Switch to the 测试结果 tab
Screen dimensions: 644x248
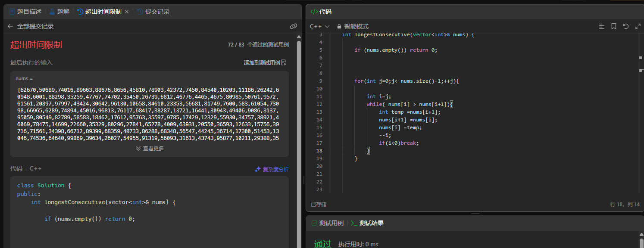[367, 223]
